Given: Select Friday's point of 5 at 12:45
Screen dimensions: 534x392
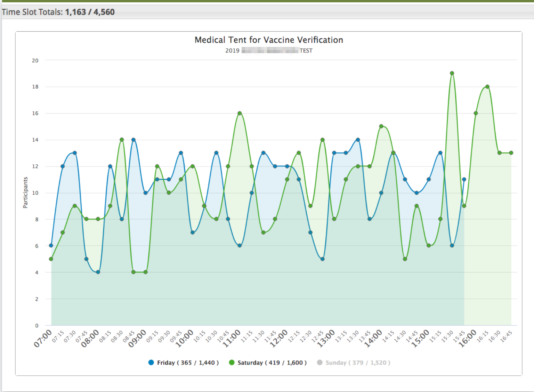Looking at the screenshot, I should pyautogui.click(x=322, y=259).
